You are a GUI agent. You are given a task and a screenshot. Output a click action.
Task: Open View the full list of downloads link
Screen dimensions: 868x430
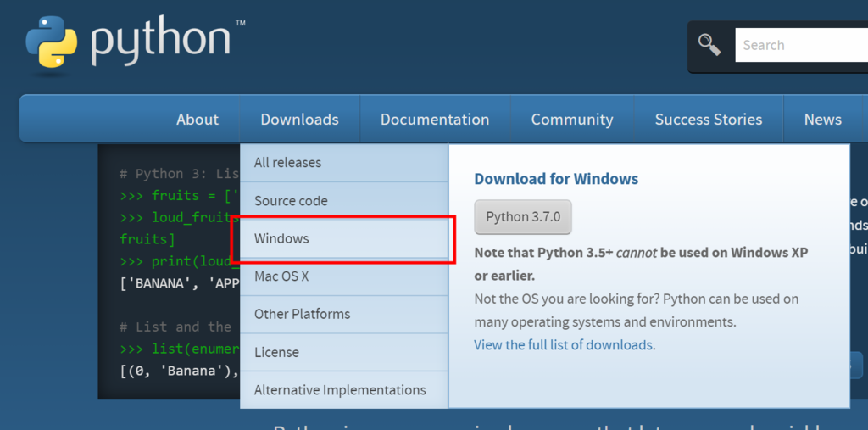563,344
